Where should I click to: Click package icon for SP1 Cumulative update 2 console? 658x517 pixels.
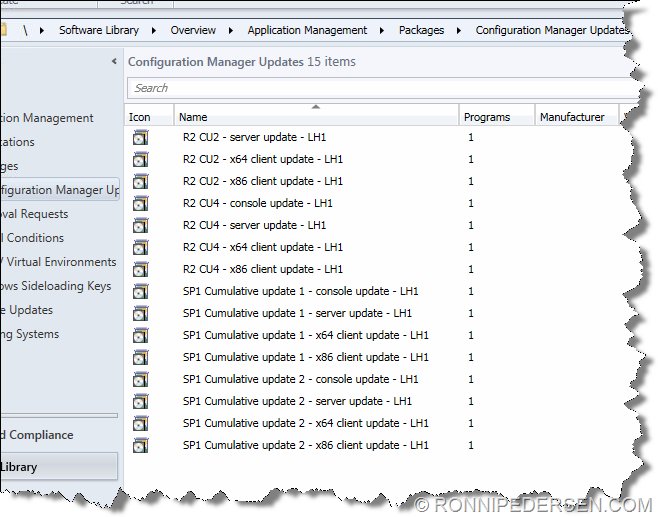(x=141, y=380)
